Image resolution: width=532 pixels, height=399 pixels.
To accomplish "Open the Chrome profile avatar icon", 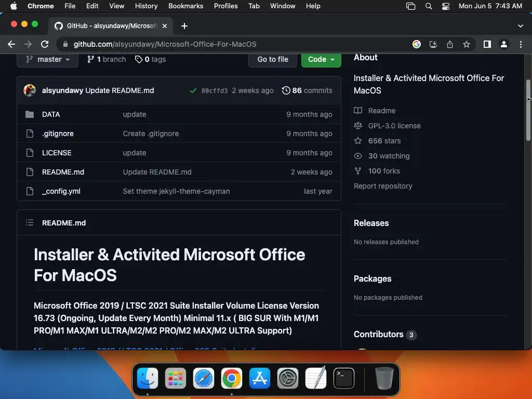I will coord(504,44).
